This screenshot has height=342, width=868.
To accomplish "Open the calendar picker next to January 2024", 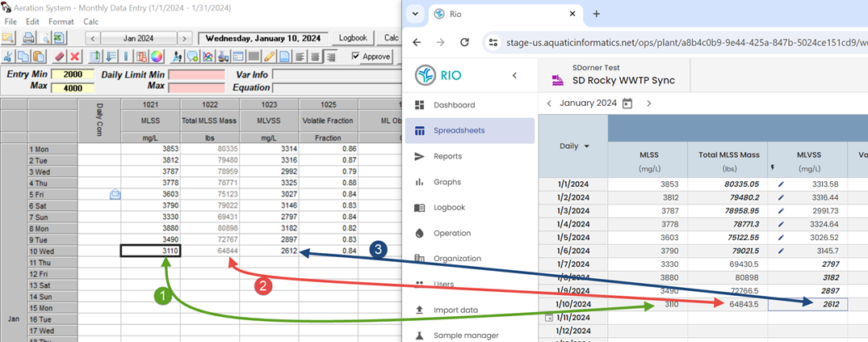I will click(x=627, y=103).
